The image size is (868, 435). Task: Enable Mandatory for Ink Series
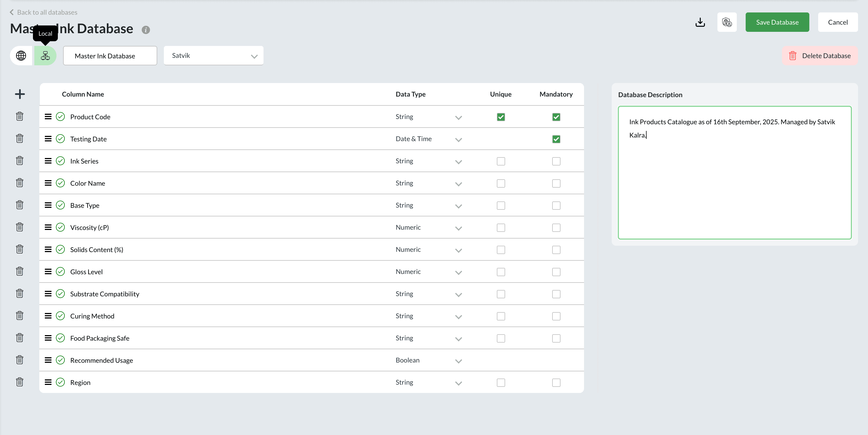pyautogui.click(x=556, y=161)
